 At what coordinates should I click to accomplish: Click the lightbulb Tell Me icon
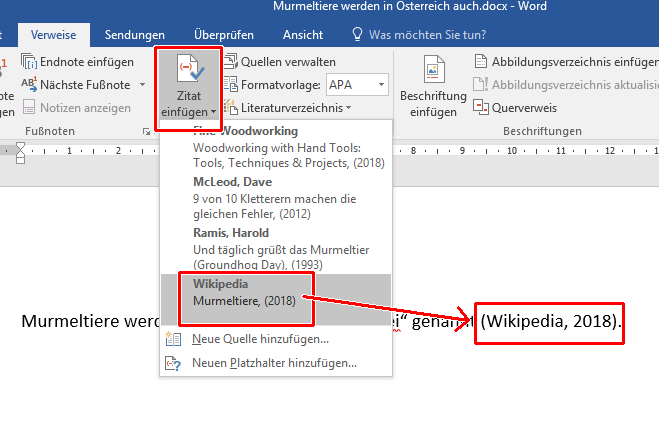[x=357, y=34]
